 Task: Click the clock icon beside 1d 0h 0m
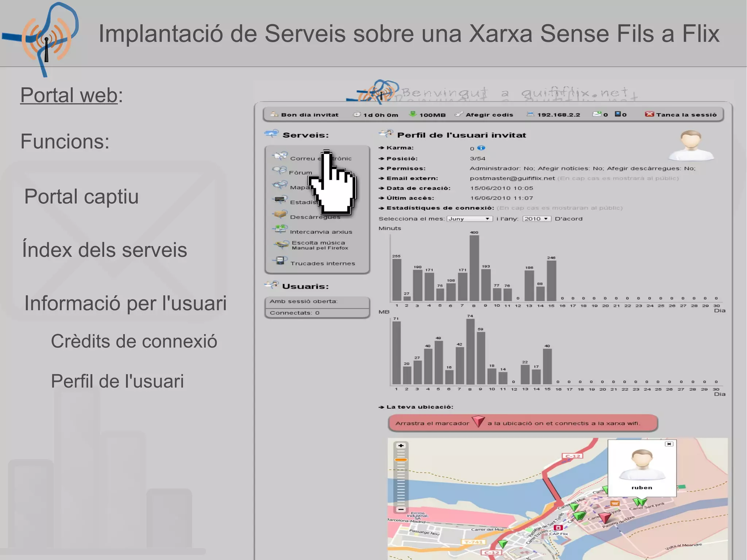[x=357, y=114]
